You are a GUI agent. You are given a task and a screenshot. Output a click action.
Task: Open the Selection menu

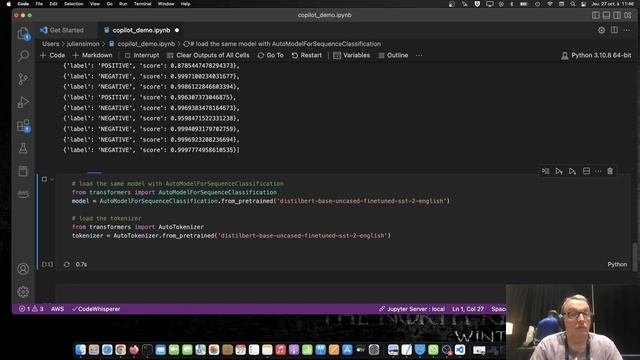click(73, 4)
